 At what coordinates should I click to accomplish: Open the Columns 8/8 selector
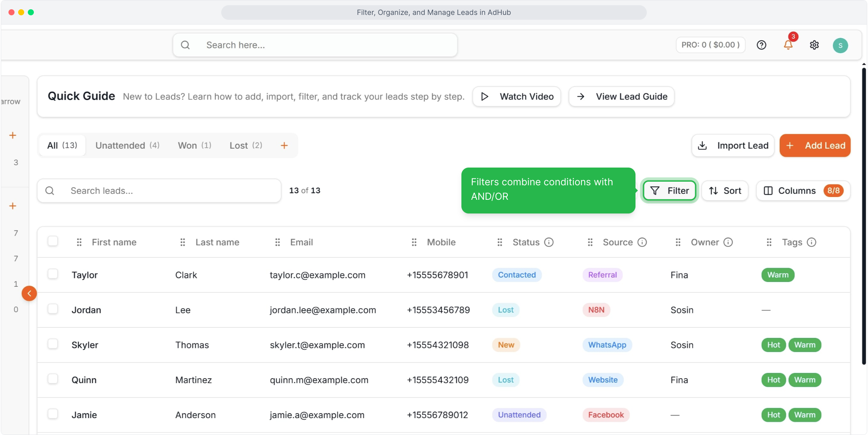tap(803, 191)
